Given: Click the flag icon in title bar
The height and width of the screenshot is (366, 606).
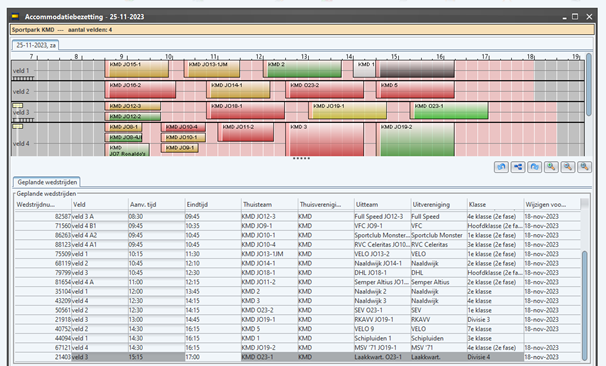Looking at the screenshot, I should 15,16.
